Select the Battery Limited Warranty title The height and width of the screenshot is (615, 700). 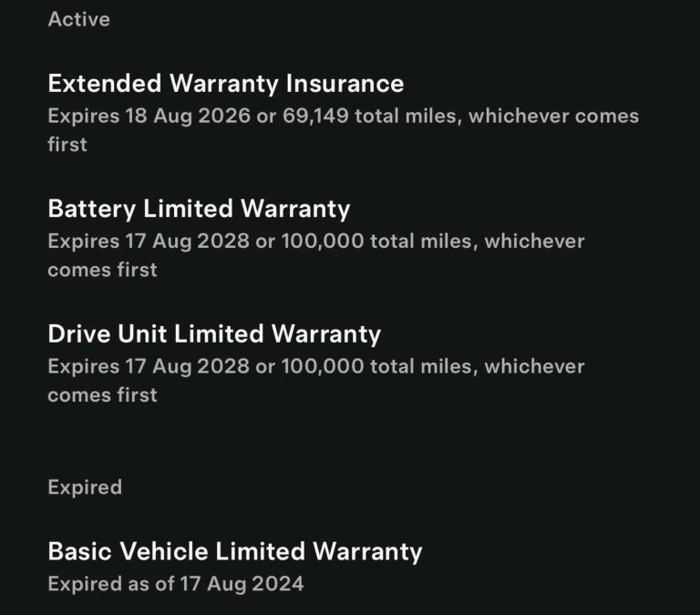(x=198, y=209)
